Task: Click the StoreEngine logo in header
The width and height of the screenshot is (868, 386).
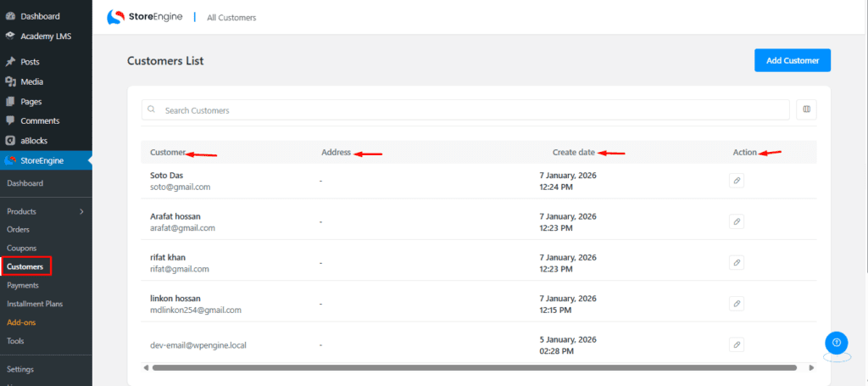Action: (145, 17)
